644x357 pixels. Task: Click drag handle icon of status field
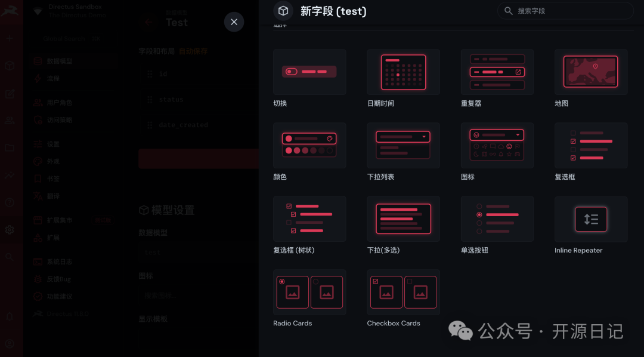[150, 100]
